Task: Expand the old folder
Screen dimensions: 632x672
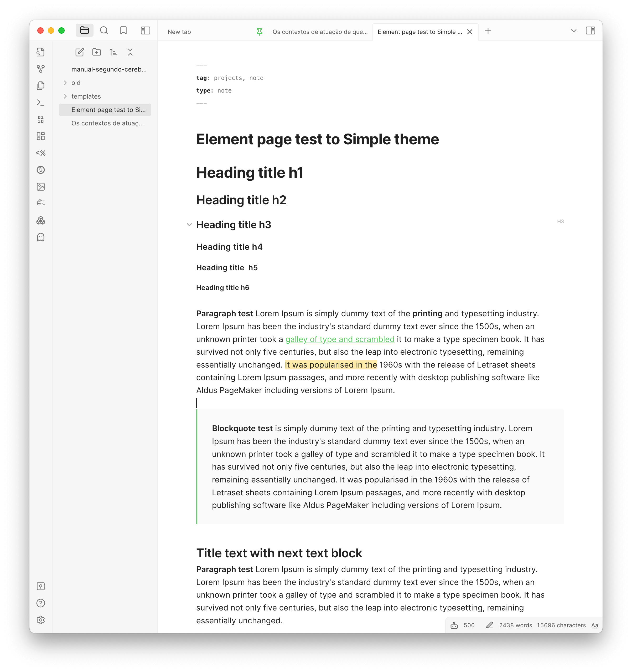Action: [x=65, y=83]
